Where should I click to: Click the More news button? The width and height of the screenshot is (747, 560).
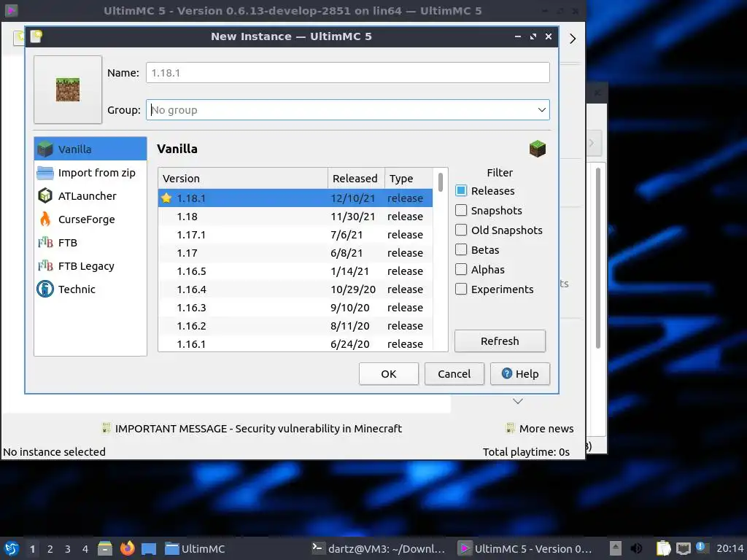[539, 429]
